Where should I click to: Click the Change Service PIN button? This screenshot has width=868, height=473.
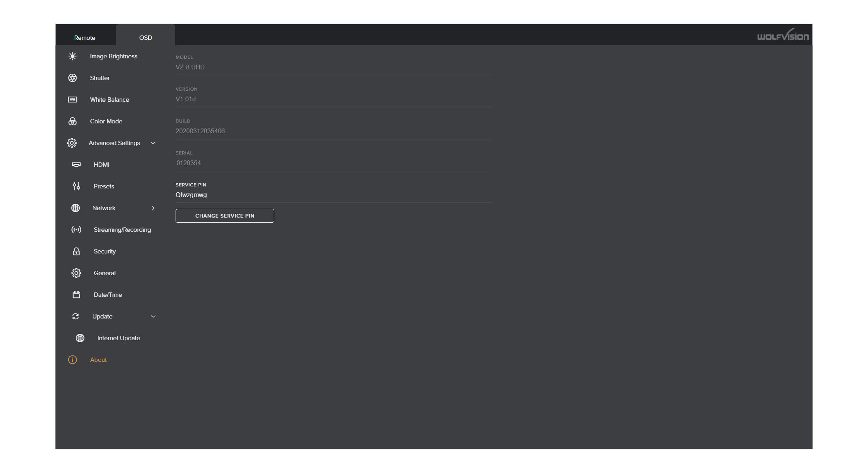[225, 216]
